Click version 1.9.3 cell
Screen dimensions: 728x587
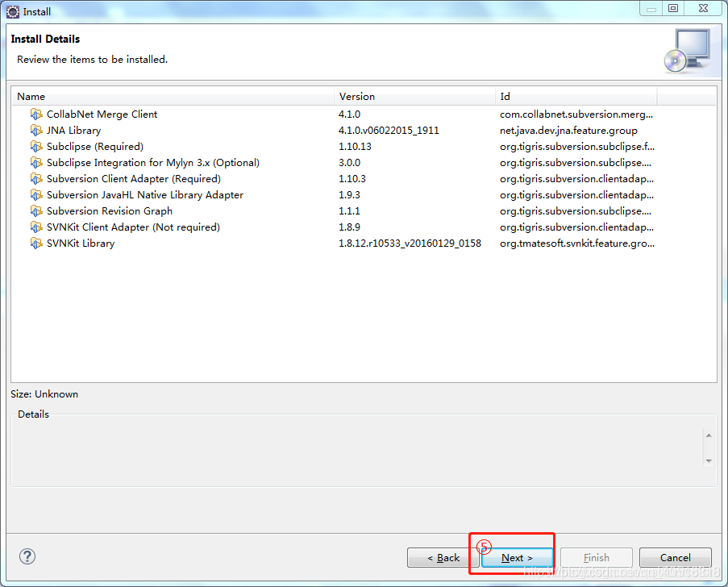click(349, 195)
